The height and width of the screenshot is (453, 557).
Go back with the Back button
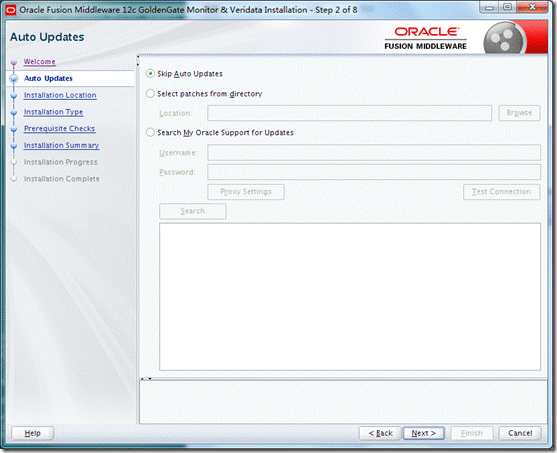tap(380, 433)
